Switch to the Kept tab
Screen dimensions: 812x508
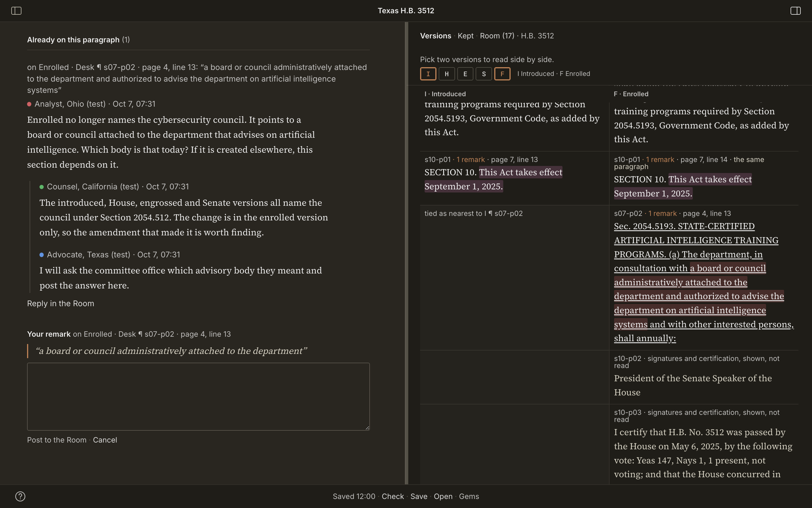pos(465,36)
